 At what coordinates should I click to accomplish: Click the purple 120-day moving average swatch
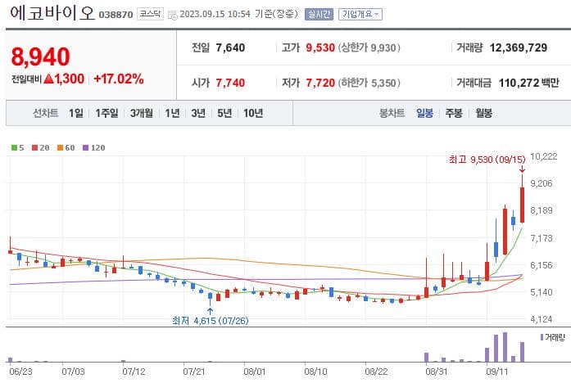(x=86, y=147)
